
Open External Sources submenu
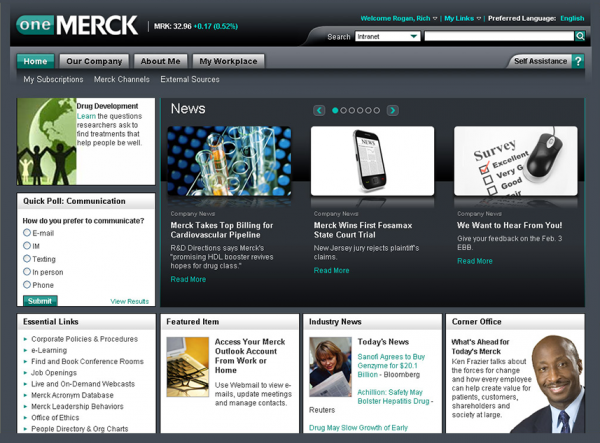[x=190, y=79]
